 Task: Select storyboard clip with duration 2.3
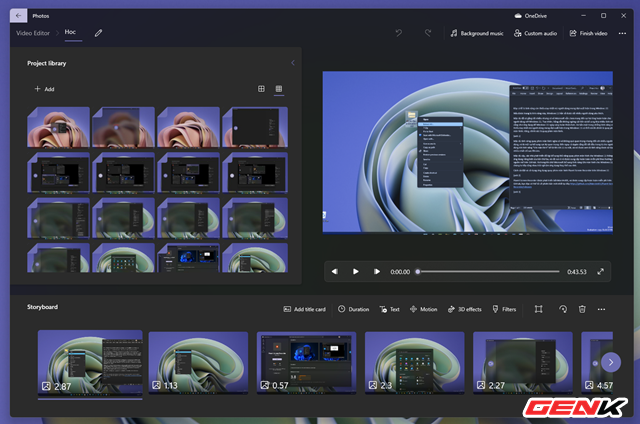(x=415, y=363)
